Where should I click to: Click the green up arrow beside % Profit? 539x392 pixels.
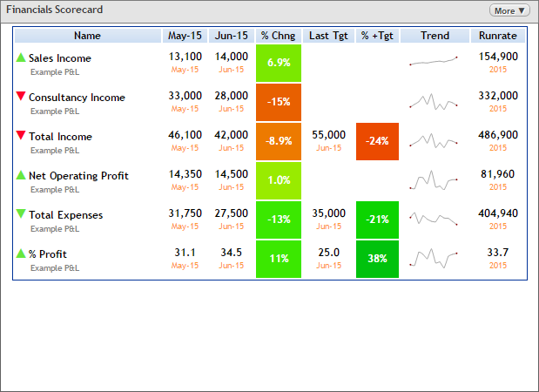[21, 253]
